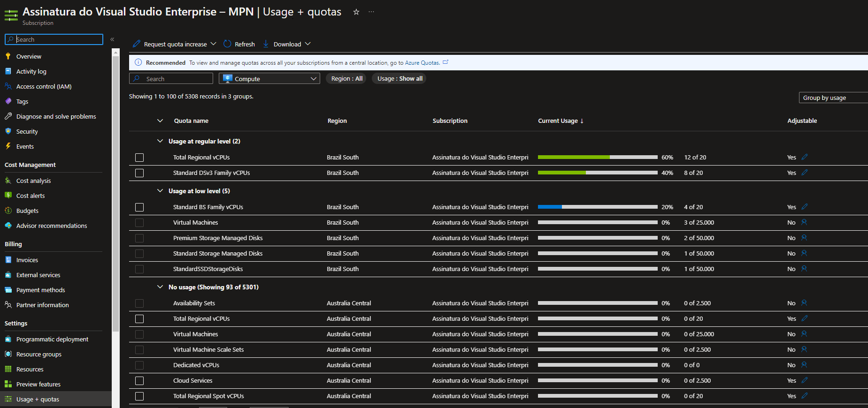Collapse the sidebar with the double chevron
The height and width of the screenshot is (408, 868).
[112, 39]
